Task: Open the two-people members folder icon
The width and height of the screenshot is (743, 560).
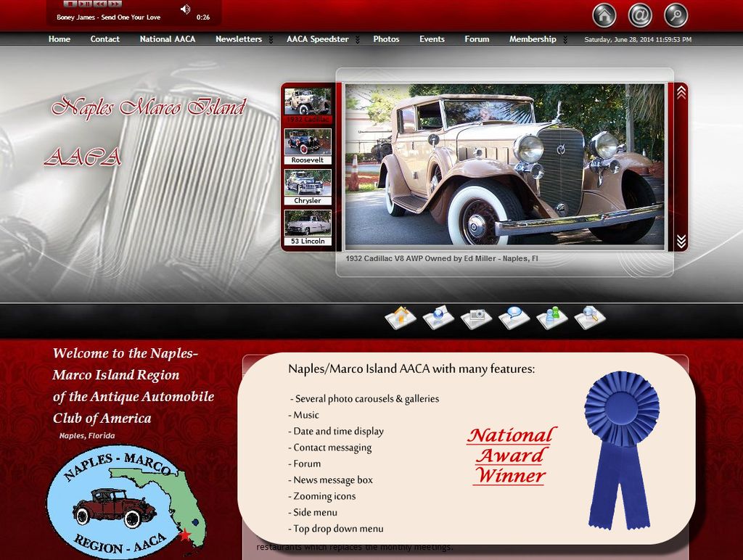Action: pyautogui.click(x=551, y=317)
